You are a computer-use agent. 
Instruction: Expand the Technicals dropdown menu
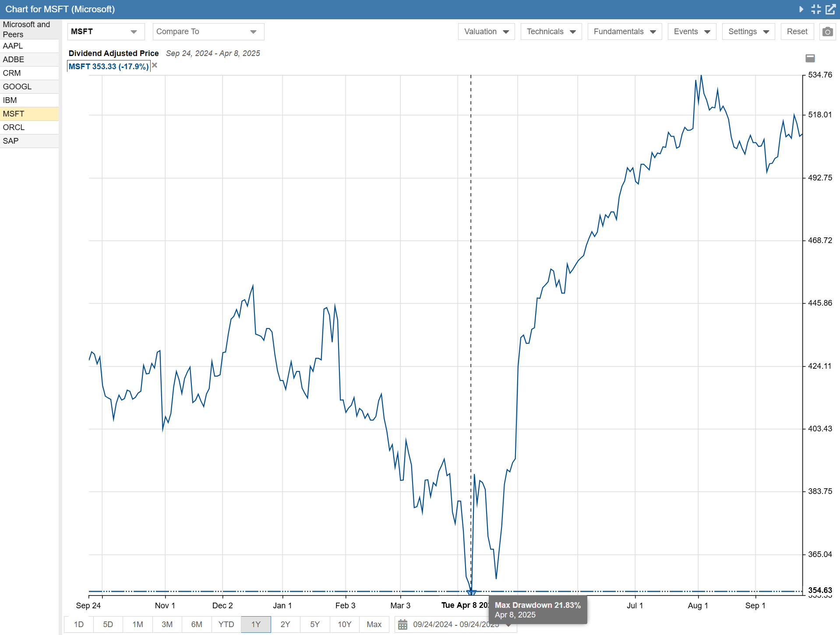click(x=551, y=32)
